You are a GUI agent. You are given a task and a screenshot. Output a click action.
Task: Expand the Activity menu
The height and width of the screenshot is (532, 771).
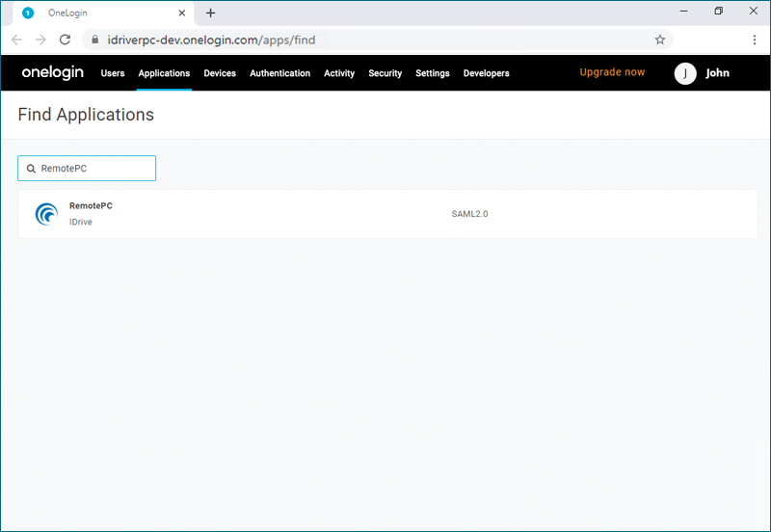(x=339, y=73)
